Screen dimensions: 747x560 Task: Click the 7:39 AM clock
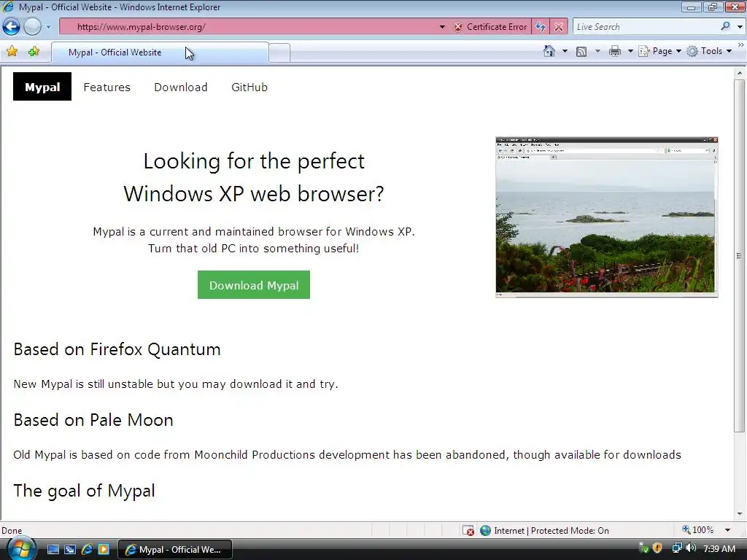tap(719, 549)
